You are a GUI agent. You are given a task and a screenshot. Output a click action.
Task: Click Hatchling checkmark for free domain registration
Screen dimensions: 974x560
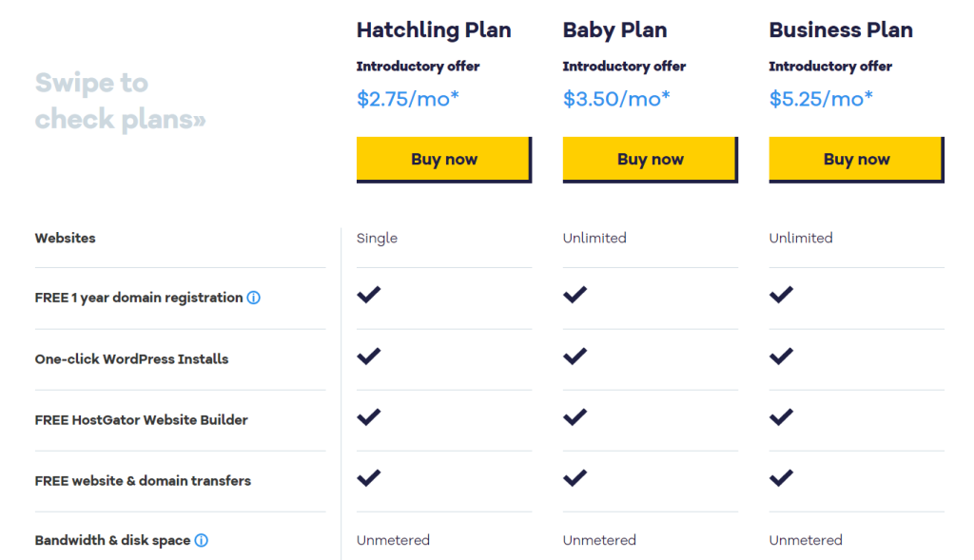[x=368, y=295]
